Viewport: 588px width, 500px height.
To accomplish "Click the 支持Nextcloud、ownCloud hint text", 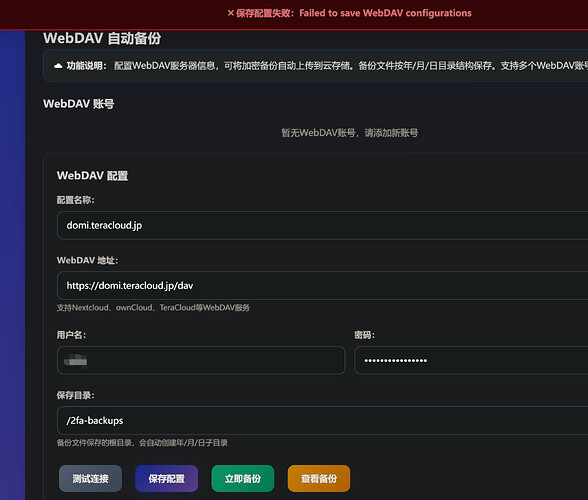I will tap(153, 308).
